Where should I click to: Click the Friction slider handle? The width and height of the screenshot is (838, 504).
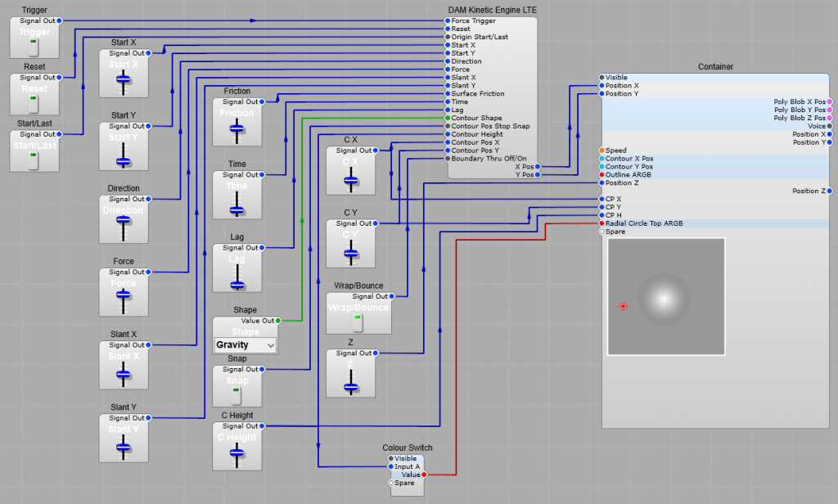[x=237, y=128]
